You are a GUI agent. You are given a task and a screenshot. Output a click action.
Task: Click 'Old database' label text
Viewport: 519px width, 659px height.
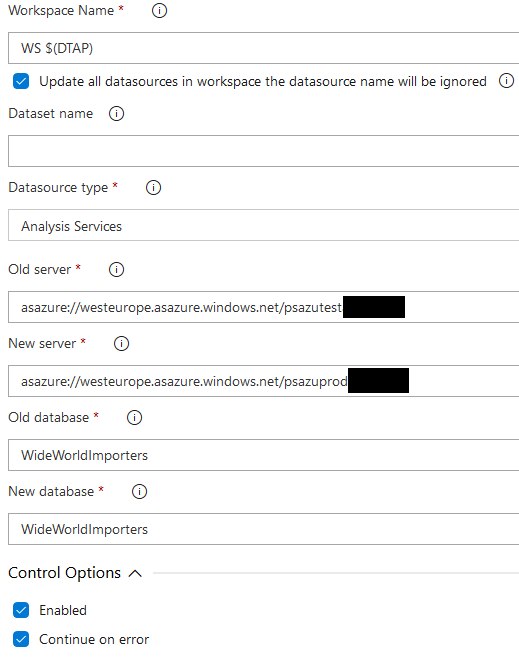coord(49,417)
